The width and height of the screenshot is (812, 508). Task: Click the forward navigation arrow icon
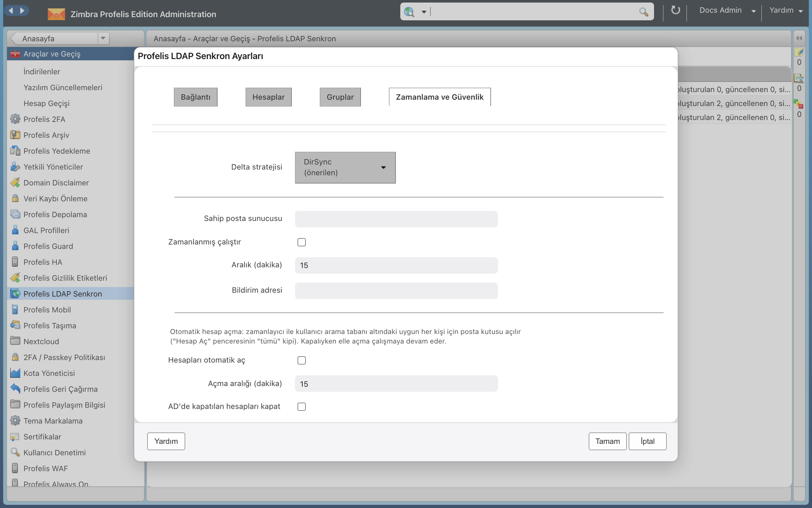[x=22, y=11]
